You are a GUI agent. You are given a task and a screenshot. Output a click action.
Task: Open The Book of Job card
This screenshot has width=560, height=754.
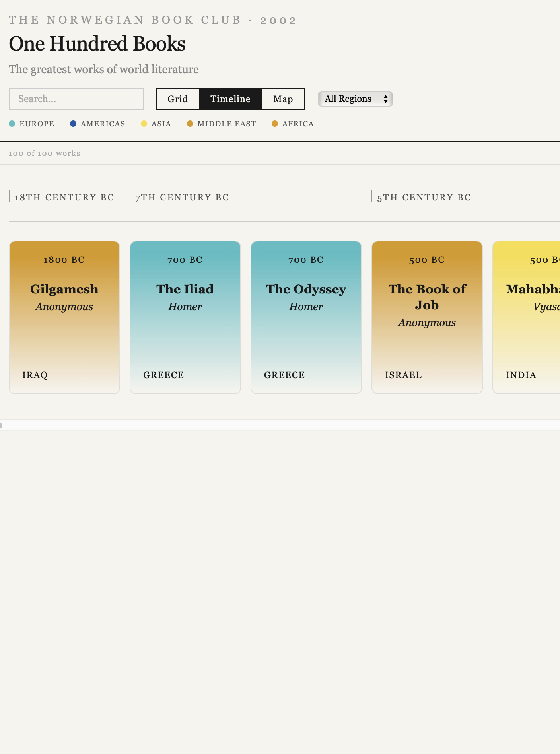pyautogui.click(x=427, y=317)
